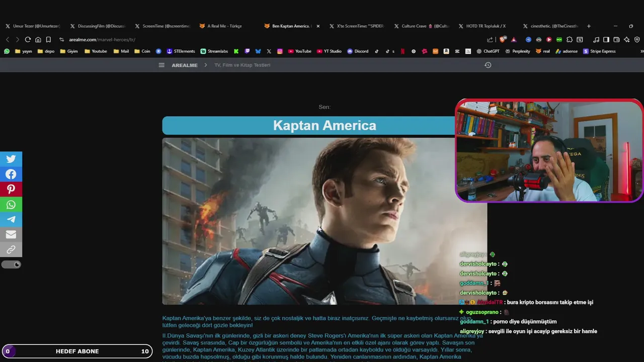The height and width of the screenshot is (362, 644).
Task: Share via Telegram side icon
Action: point(11,220)
